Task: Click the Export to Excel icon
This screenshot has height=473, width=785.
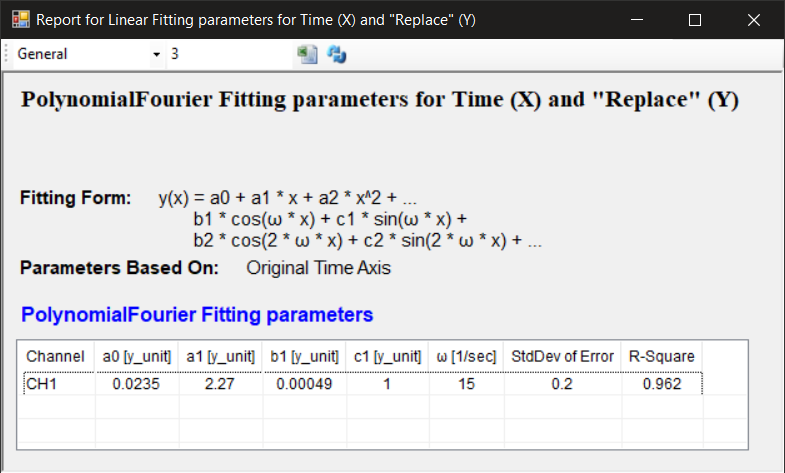Action: click(308, 54)
